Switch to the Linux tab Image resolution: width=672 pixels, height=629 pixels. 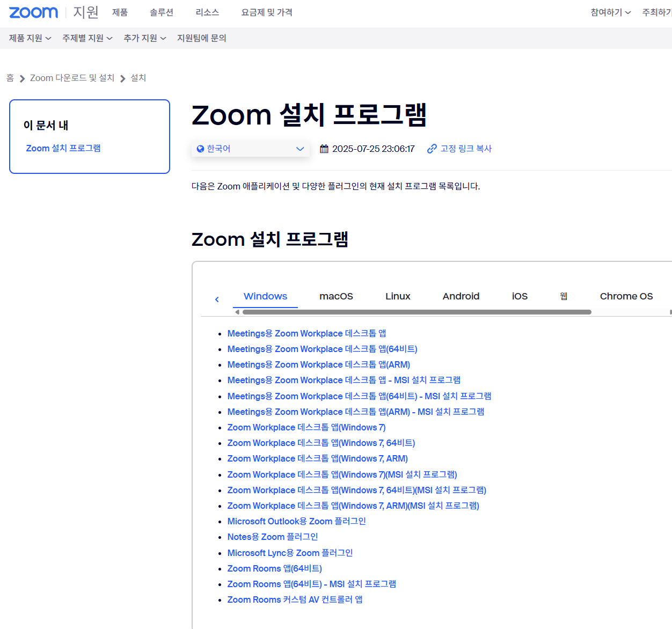point(398,296)
